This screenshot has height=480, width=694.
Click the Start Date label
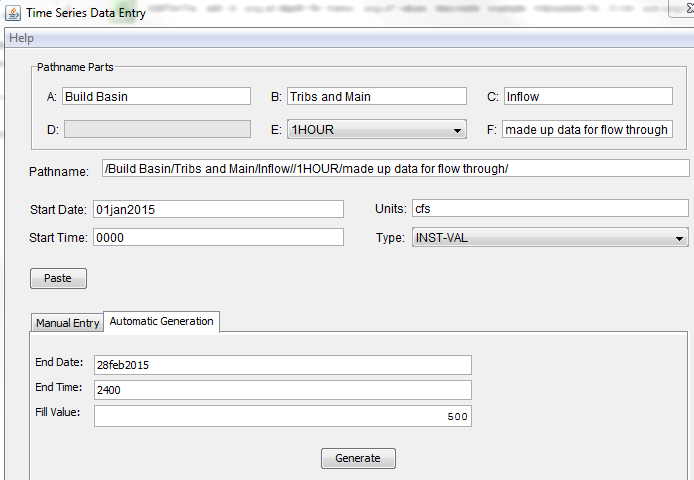58,209
